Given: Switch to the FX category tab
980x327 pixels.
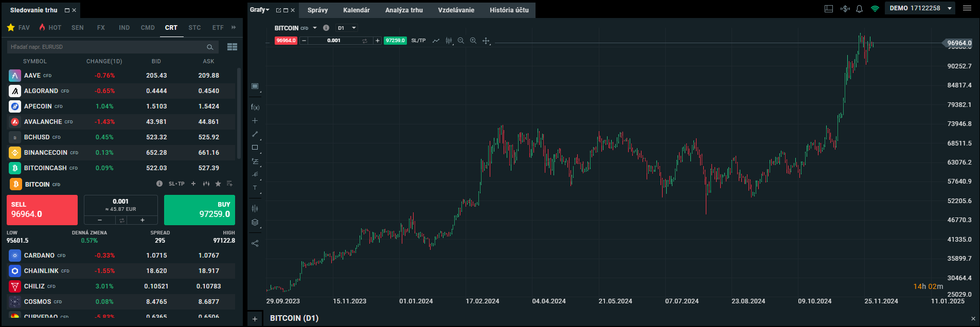Looking at the screenshot, I should 101,28.
